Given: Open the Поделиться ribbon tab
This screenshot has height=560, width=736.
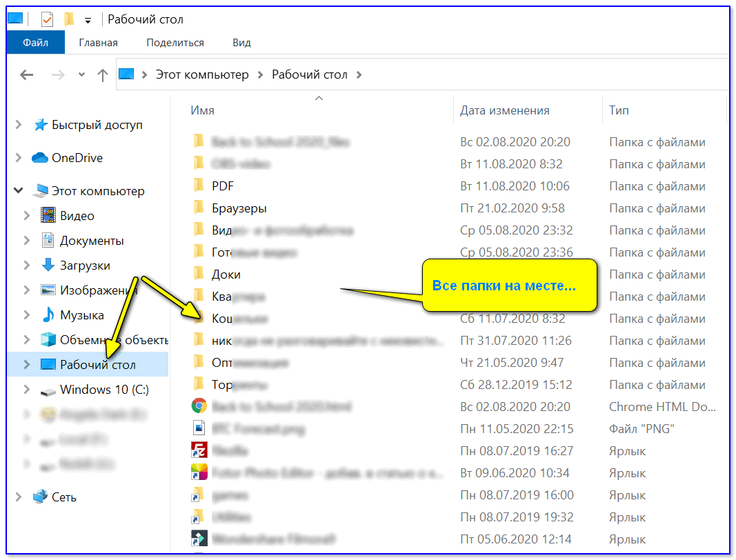Looking at the screenshot, I should (175, 43).
